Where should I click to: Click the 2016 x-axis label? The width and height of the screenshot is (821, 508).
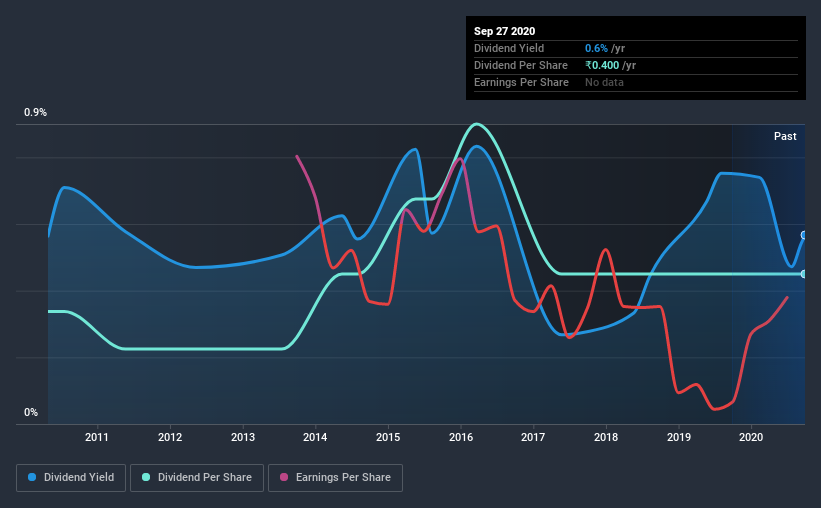point(461,437)
